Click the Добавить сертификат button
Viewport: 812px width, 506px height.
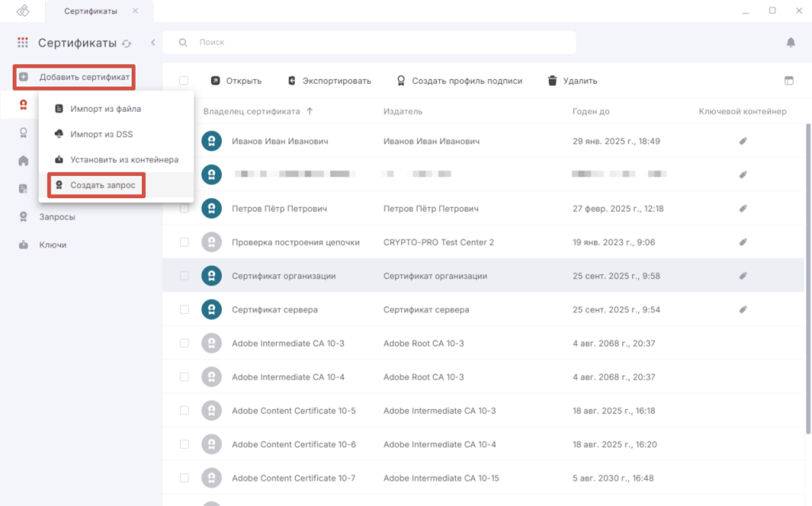pos(74,77)
